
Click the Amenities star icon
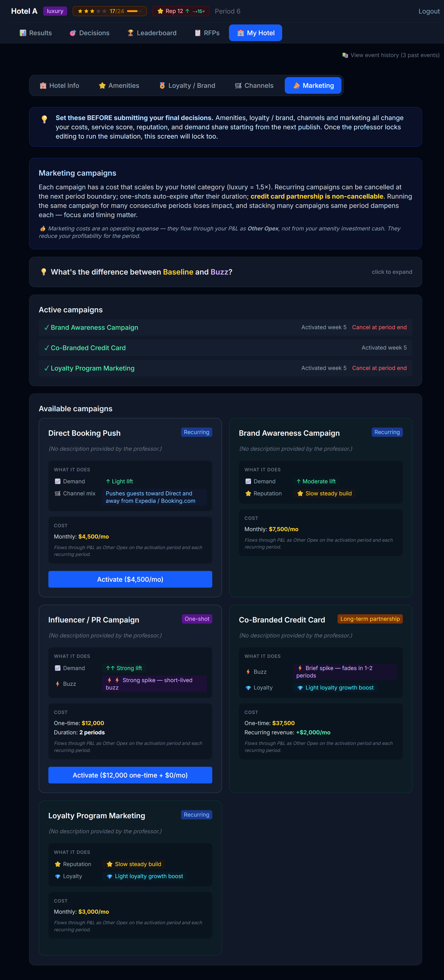coord(102,86)
